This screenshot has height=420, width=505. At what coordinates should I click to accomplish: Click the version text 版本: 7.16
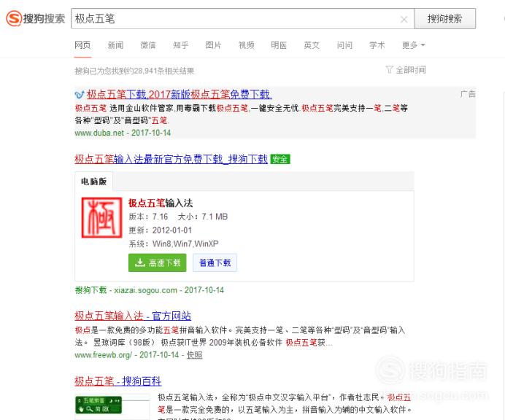pos(148,217)
